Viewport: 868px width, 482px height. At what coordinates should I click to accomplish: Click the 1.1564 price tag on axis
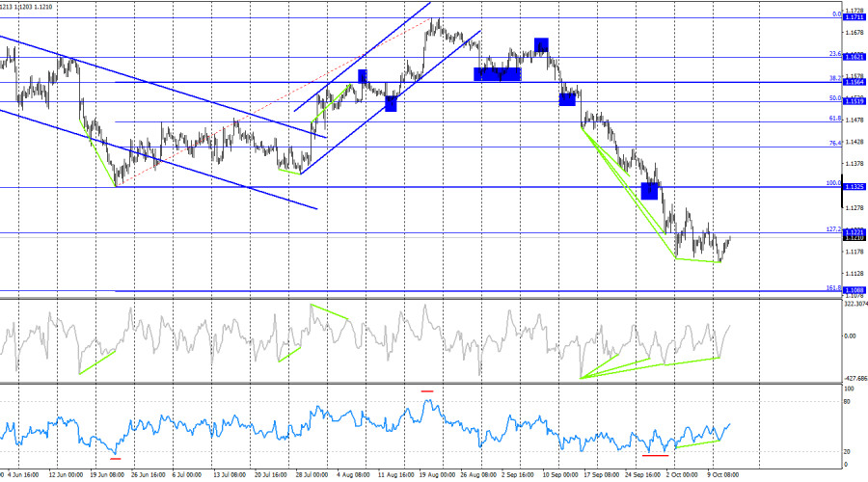854,83
